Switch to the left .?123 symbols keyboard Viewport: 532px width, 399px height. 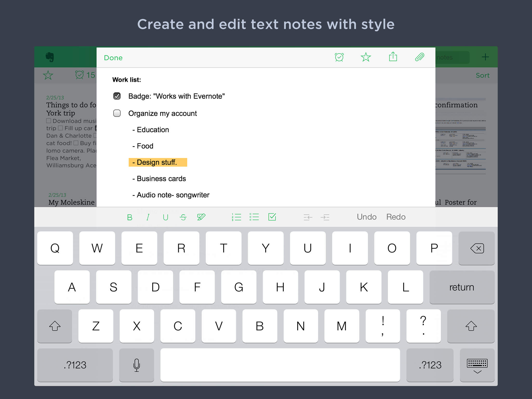point(75,365)
